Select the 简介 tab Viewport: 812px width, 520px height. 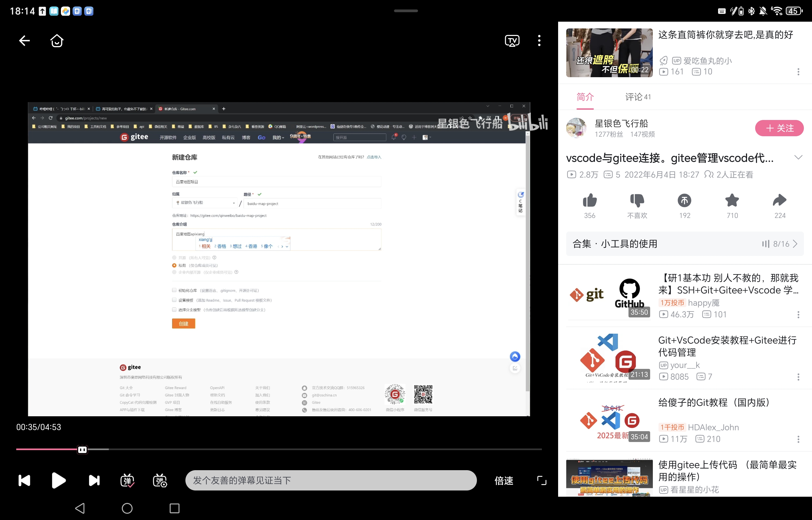585,97
